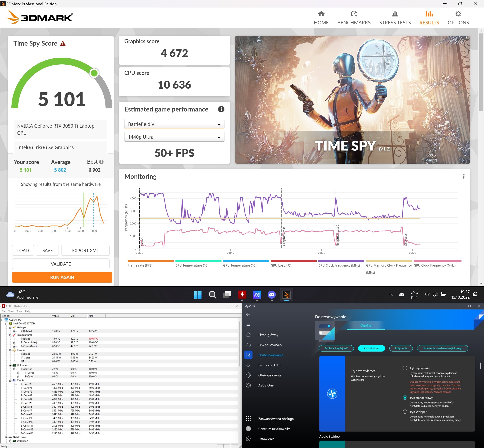Click the volume tray icon

click(x=435, y=294)
